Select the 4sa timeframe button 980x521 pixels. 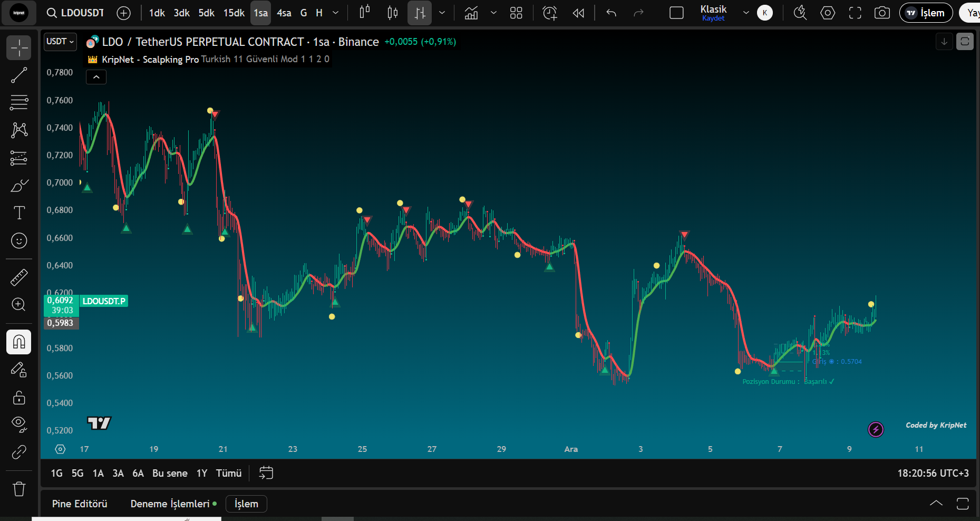coord(284,13)
